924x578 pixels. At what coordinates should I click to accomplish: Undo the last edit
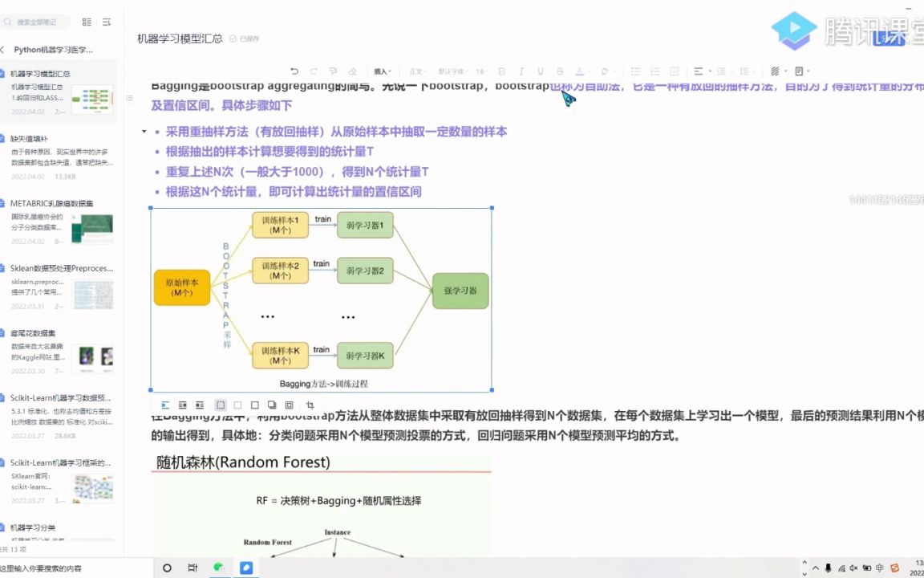(294, 71)
